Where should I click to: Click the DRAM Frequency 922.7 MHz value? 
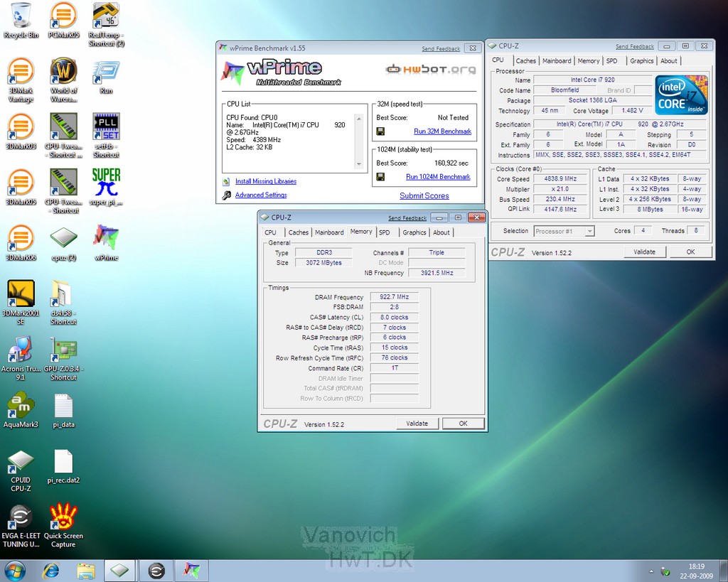pyautogui.click(x=394, y=297)
